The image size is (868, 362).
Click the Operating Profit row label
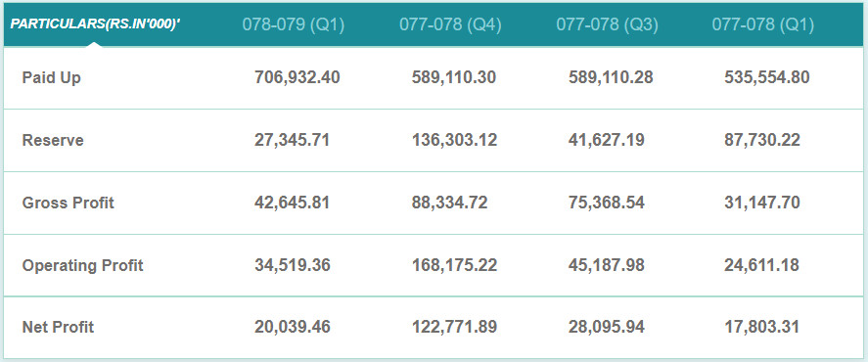(x=82, y=266)
